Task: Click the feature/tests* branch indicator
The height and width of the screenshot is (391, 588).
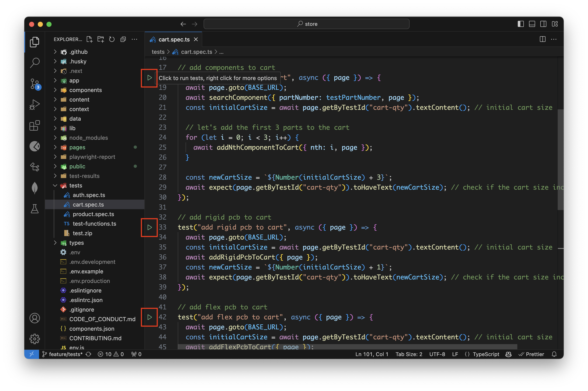Action: tap(62, 354)
